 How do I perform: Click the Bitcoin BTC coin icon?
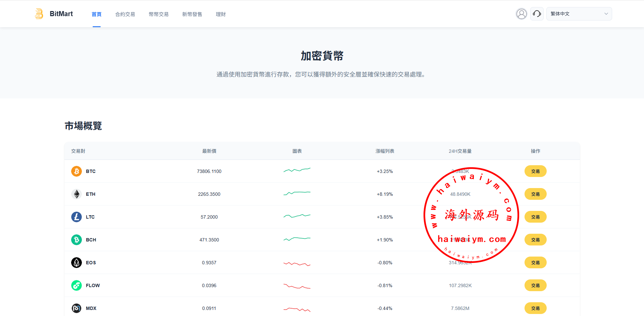[77, 171]
